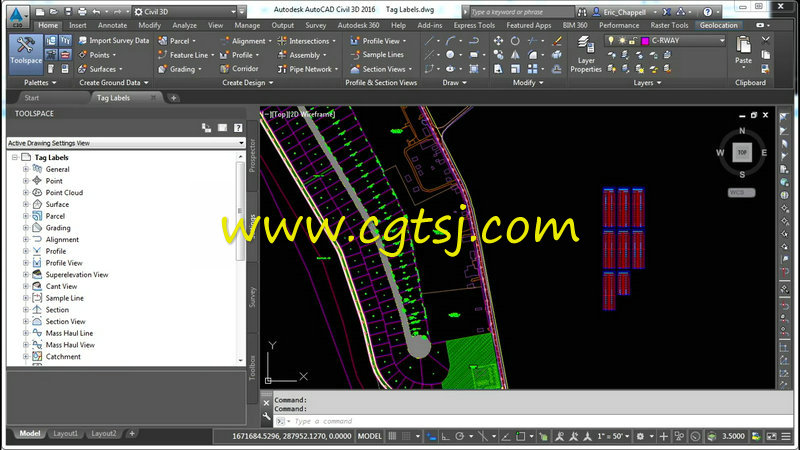Open the Analyze ribbon tab
This screenshot has height=450, width=800.
(184, 25)
